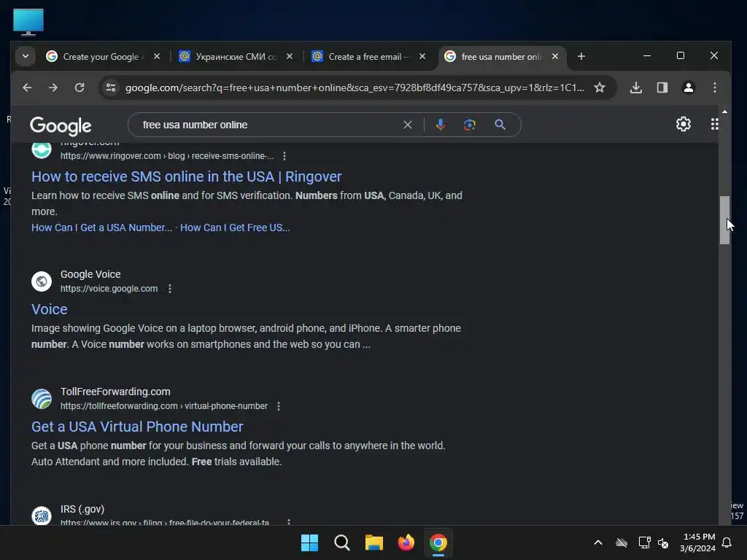Open Google quick settings gear
The height and width of the screenshot is (560, 747).
point(683,124)
